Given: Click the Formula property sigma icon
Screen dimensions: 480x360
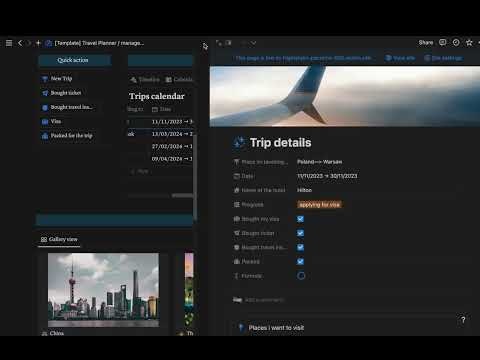Looking at the screenshot, I should tap(237, 276).
